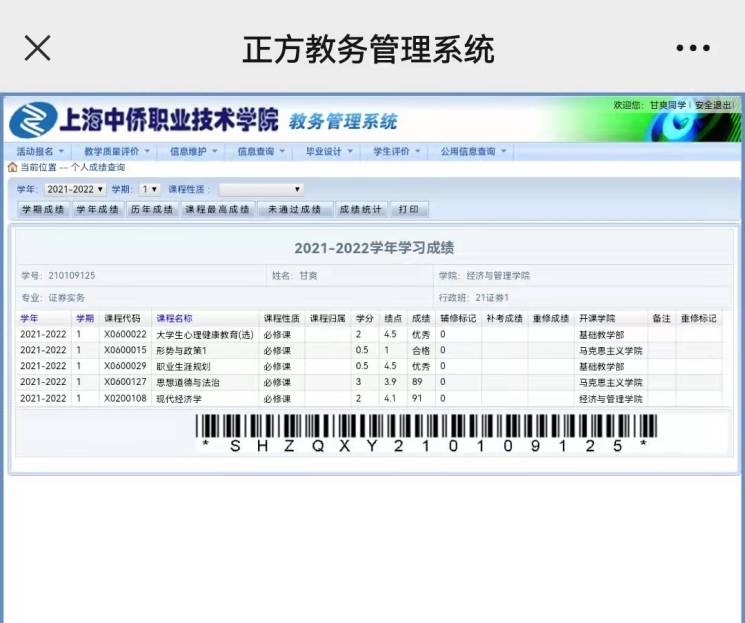Expand the 公用信息查询 menu
This screenshot has width=745, height=623.
coord(473,152)
